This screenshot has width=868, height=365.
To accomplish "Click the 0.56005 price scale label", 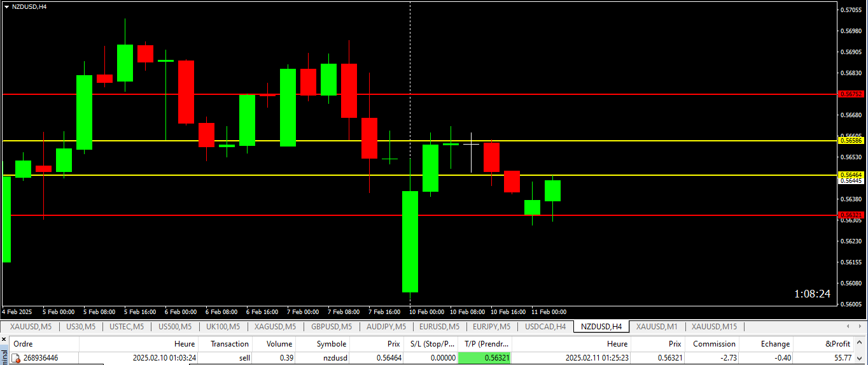I will [851, 304].
